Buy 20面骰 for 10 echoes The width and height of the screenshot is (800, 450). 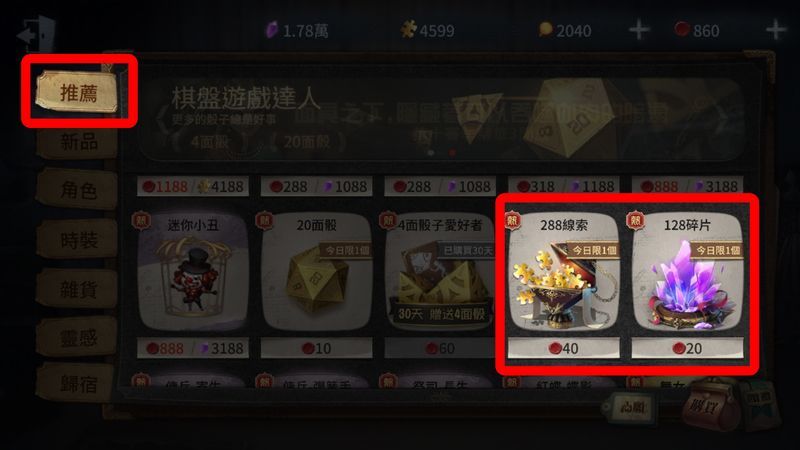pyautogui.click(x=316, y=348)
